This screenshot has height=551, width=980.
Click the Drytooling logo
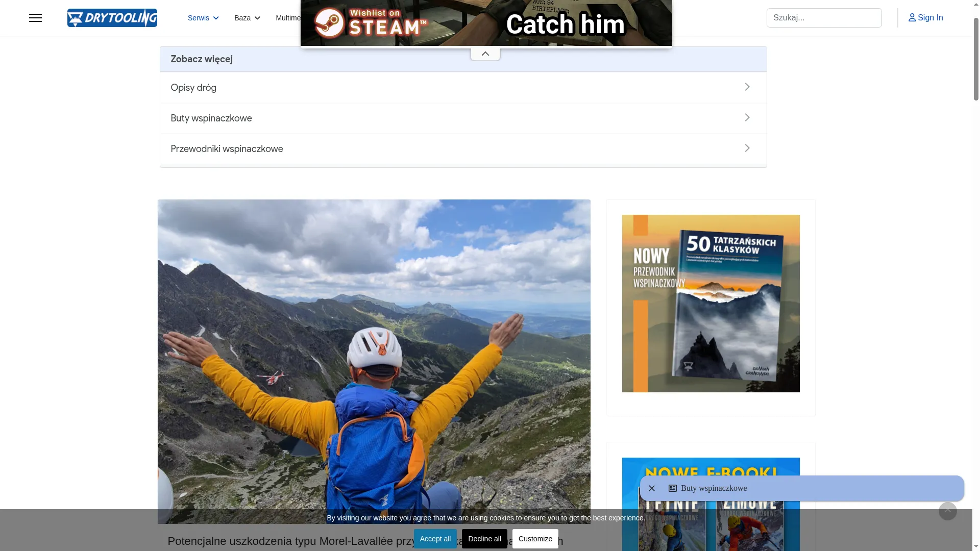112,18
